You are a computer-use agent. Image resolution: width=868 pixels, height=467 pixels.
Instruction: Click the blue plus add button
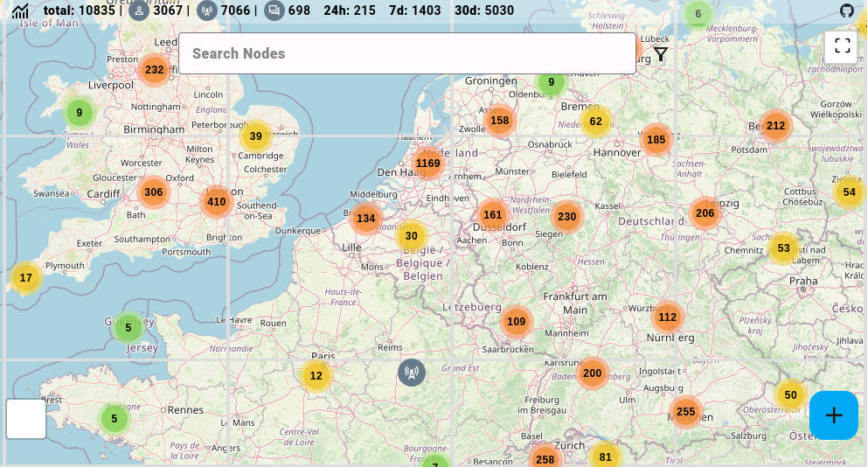(x=833, y=415)
